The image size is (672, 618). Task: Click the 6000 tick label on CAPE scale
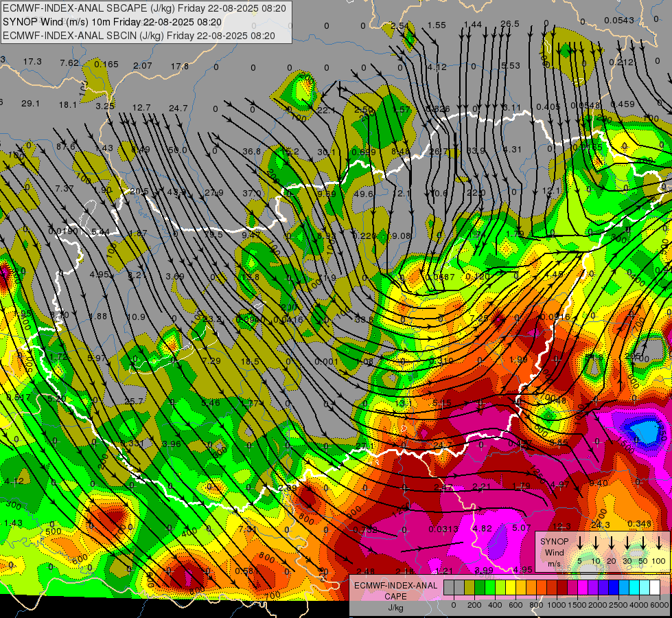660,605
